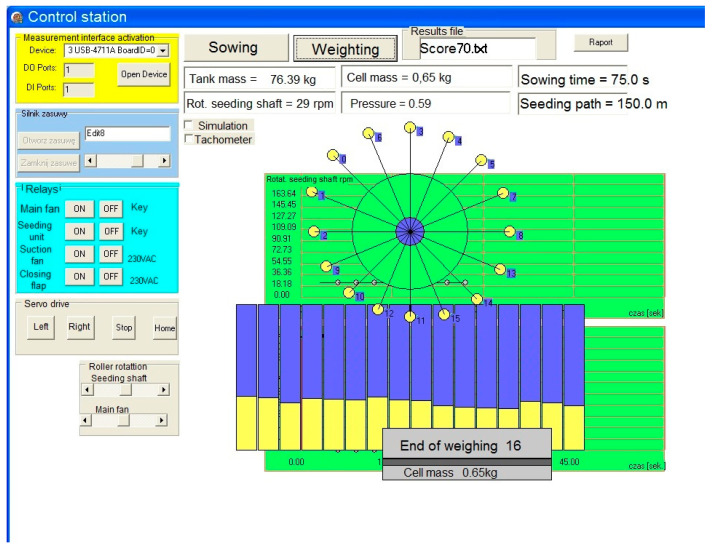Toggle the Tachometer checkbox
The image size is (712, 549).
(x=190, y=139)
